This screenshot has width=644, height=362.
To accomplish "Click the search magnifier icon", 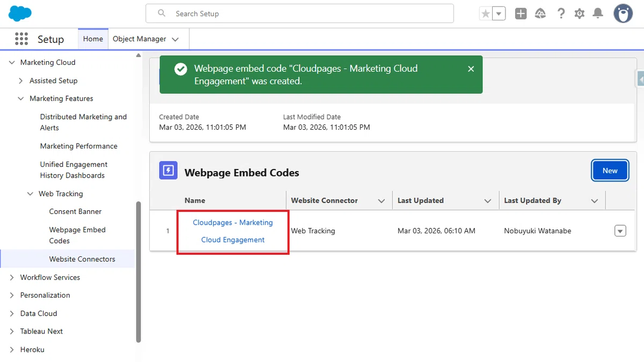I will pos(162,13).
